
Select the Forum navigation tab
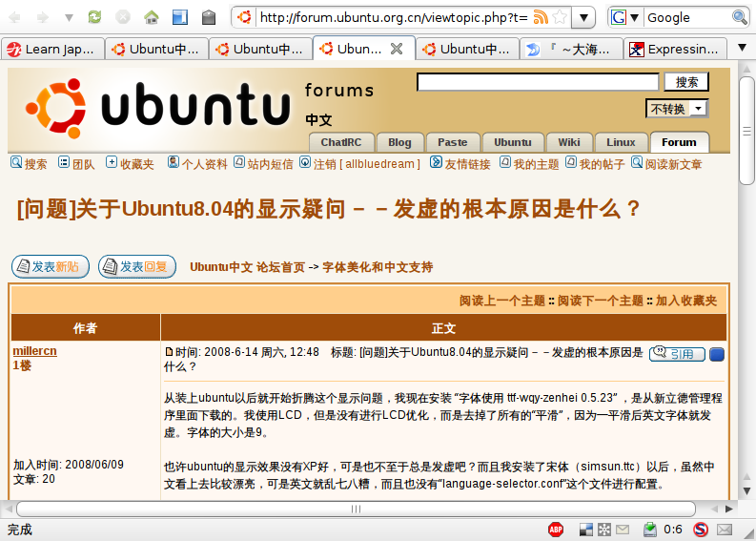(x=680, y=142)
